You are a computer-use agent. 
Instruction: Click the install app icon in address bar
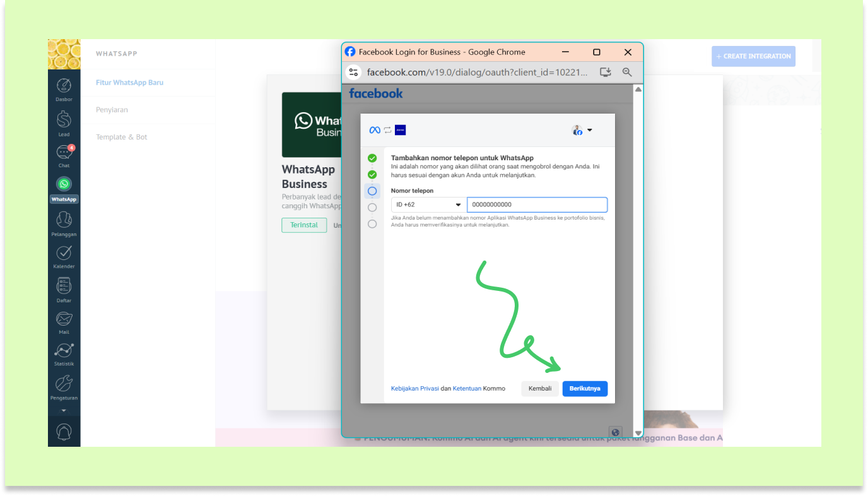coord(606,73)
